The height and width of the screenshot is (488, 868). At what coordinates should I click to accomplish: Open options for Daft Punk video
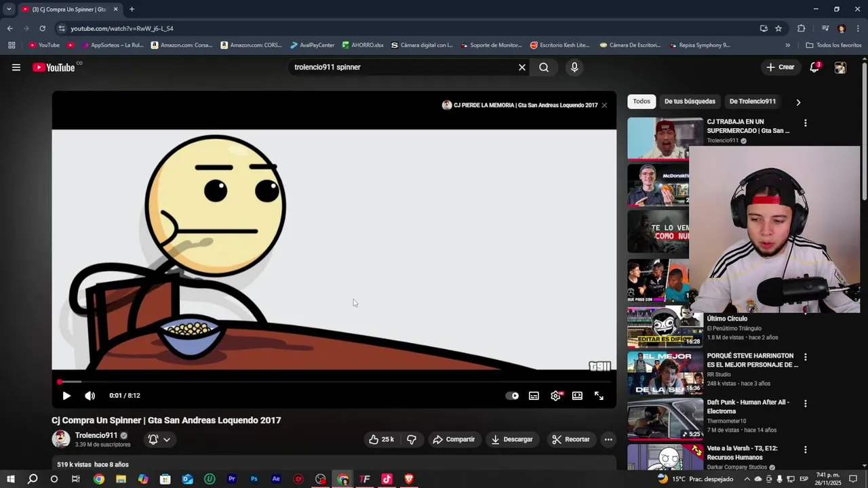click(806, 403)
